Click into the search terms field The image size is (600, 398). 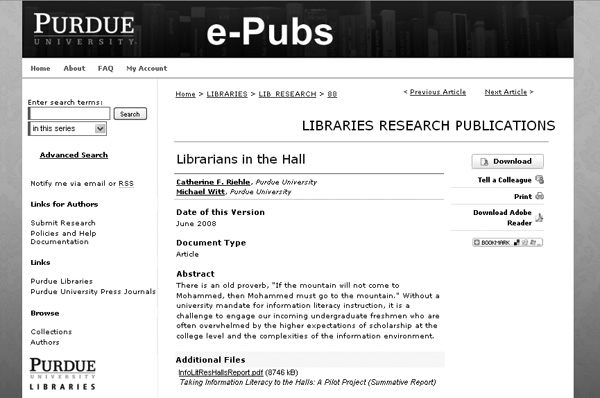pos(69,114)
